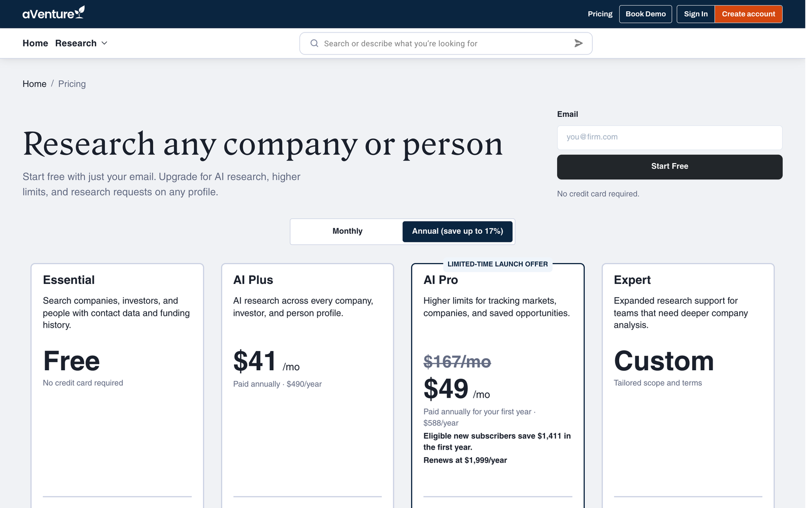Click the Free price text
Screen dimensions: 812x508
pyautogui.click(x=72, y=361)
